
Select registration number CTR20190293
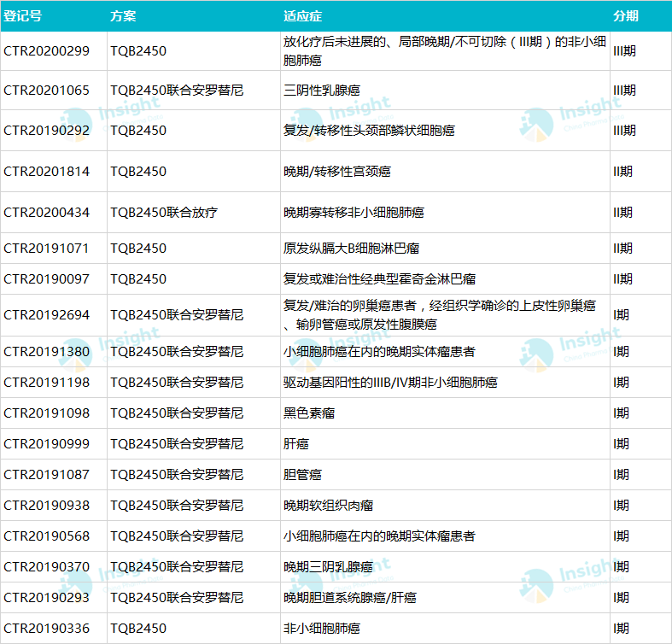click(46, 598)
